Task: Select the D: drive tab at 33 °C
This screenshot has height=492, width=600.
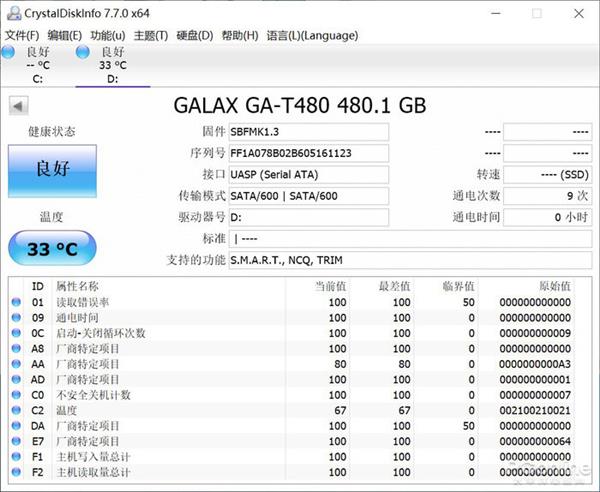Action: pos(112,65)
